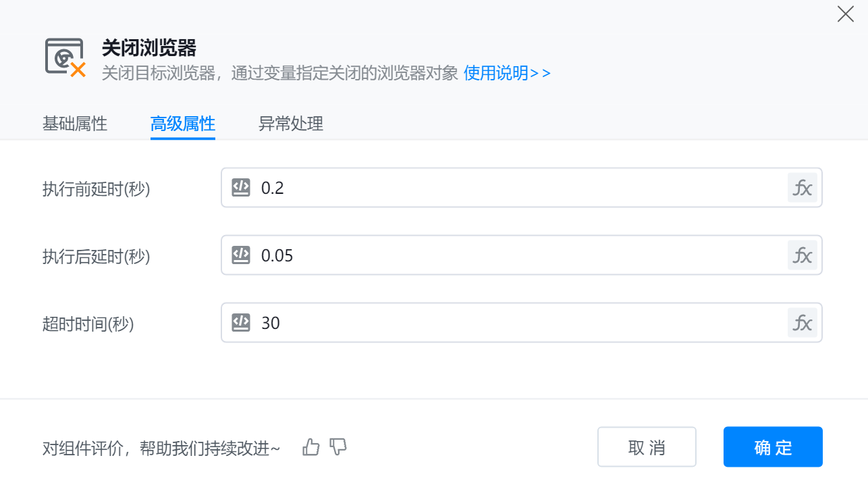The width and height of the screenshot is (868, 487).
Task: Toggle the code mode icon in 超时时间 field
Action: 241,323
